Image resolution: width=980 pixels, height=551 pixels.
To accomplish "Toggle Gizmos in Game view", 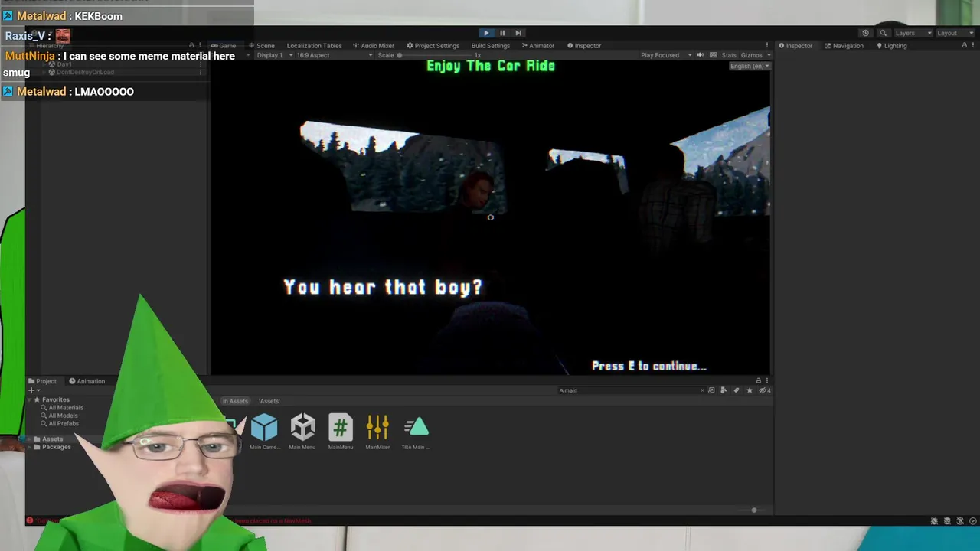I will [x=751, y=55].
